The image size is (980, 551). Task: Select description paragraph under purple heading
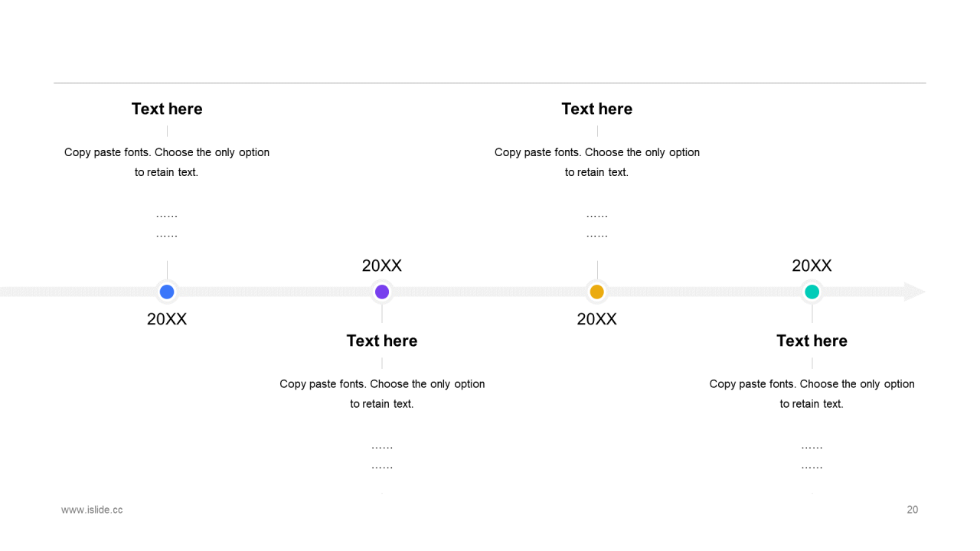click(382, 393)
